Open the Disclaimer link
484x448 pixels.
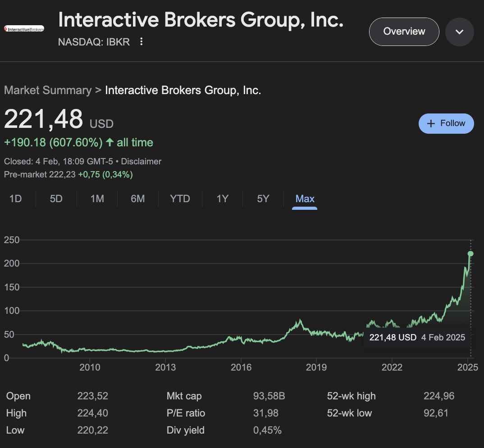[x=141, y=161]
